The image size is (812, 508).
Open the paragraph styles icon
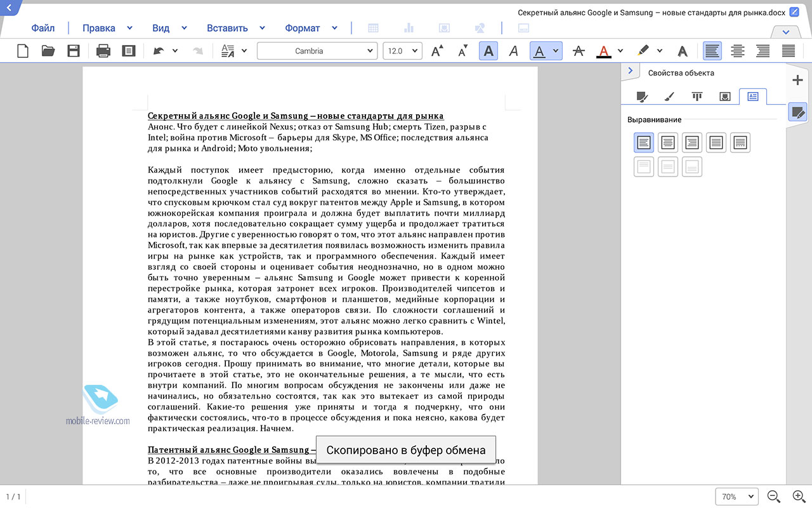(226, 51)
